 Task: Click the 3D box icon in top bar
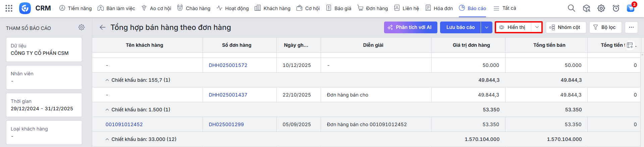(x=586, y=8)
